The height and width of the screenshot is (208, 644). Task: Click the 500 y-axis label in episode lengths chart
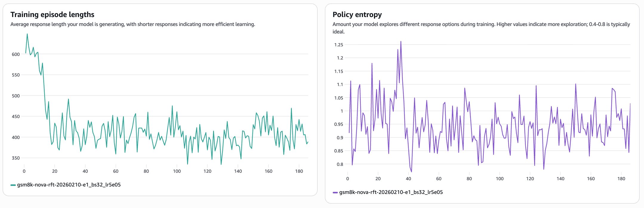[16, 96]
